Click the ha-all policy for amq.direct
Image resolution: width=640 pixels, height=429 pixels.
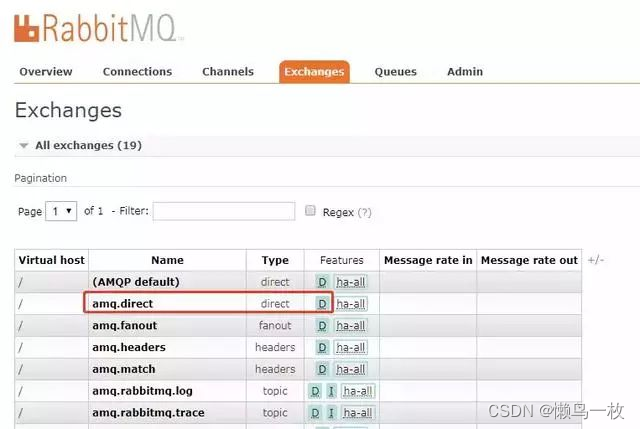(x=351, y=304)
